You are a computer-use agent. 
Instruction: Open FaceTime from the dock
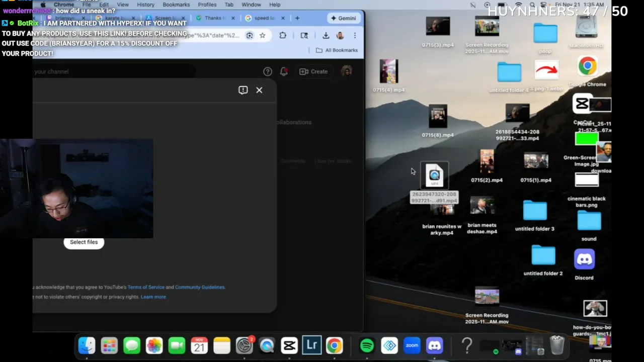pyautogui.click(x=177, y=345)
